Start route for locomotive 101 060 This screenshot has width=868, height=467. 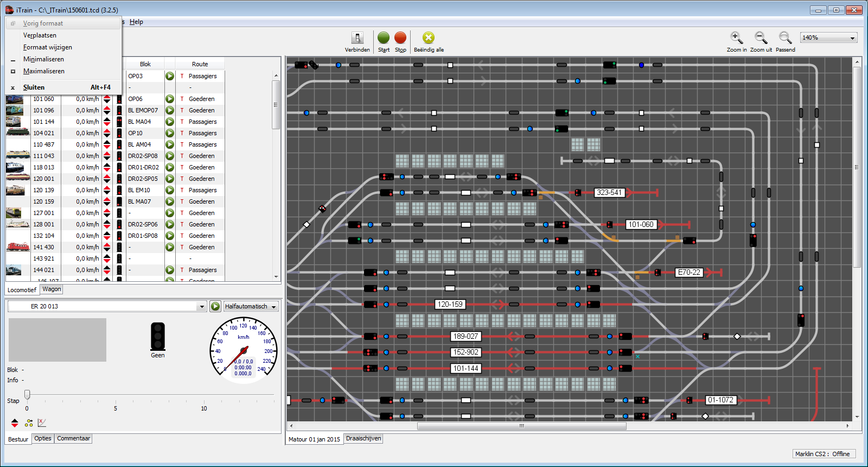coord(170,99)
